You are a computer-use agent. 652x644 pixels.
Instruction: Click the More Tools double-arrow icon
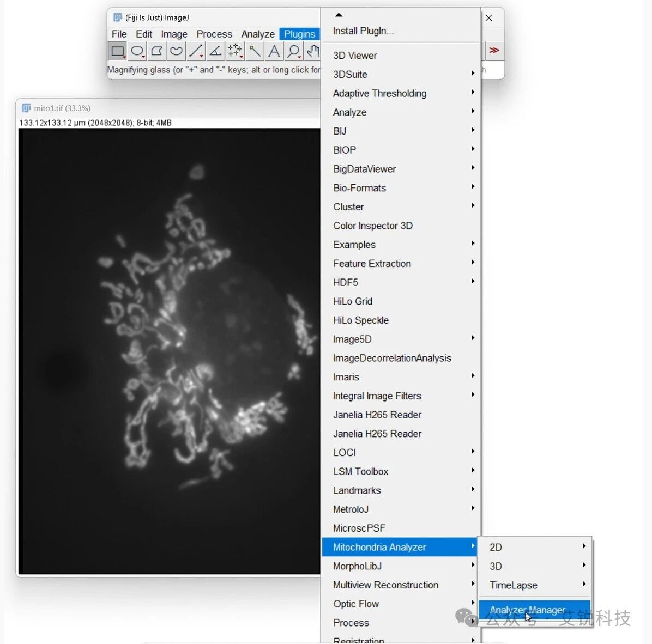click(x=494, y=50)
